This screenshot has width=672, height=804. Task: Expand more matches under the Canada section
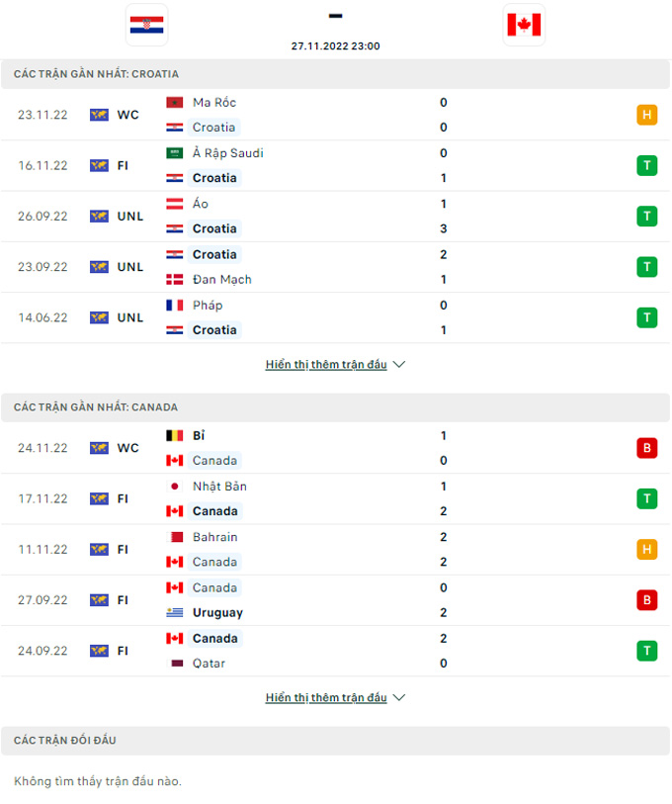tap(335, 697)
